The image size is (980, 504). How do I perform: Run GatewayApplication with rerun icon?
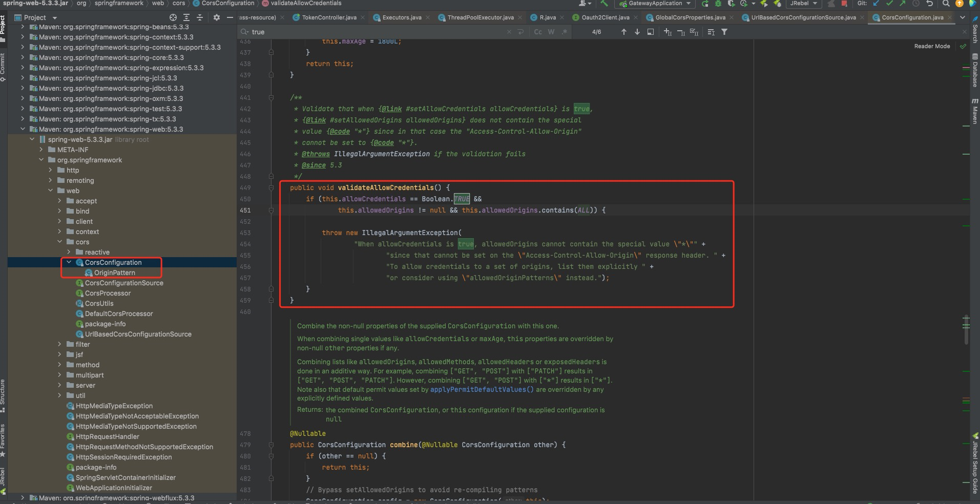(x=705, y=4)
